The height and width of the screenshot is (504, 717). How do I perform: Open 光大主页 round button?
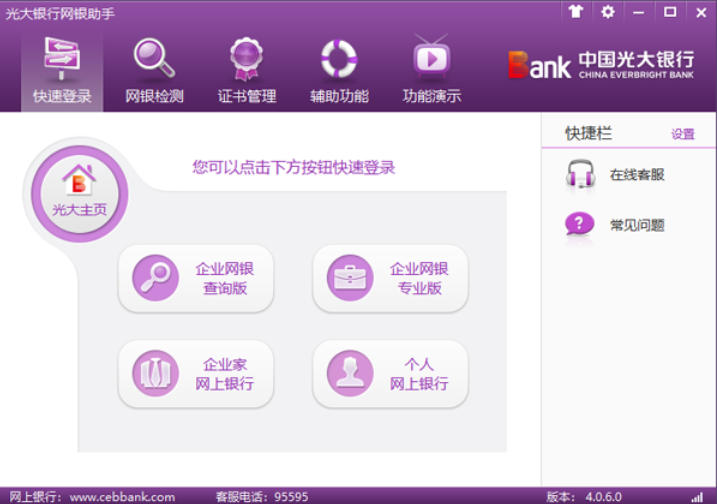[80, 193]
